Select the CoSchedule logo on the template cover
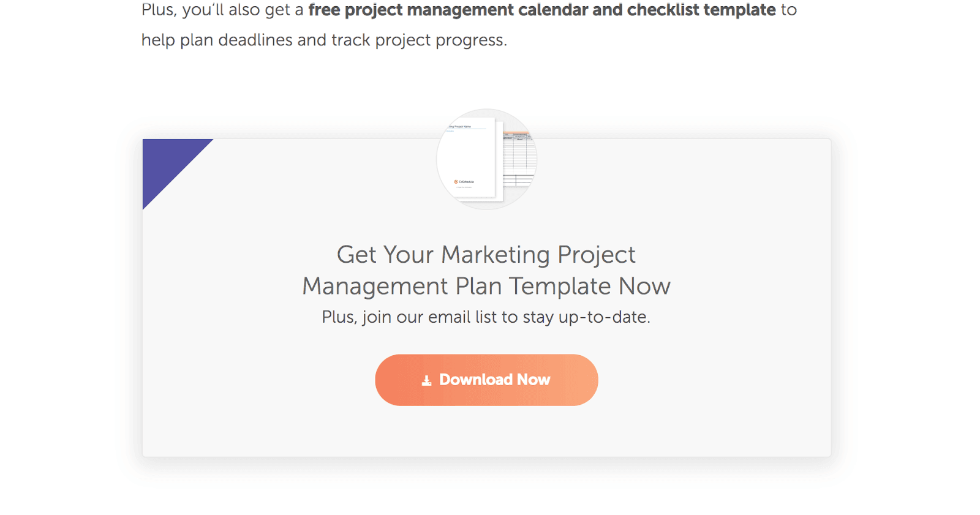The width and height of the screenshot is (980, 515). click(464, 181)
